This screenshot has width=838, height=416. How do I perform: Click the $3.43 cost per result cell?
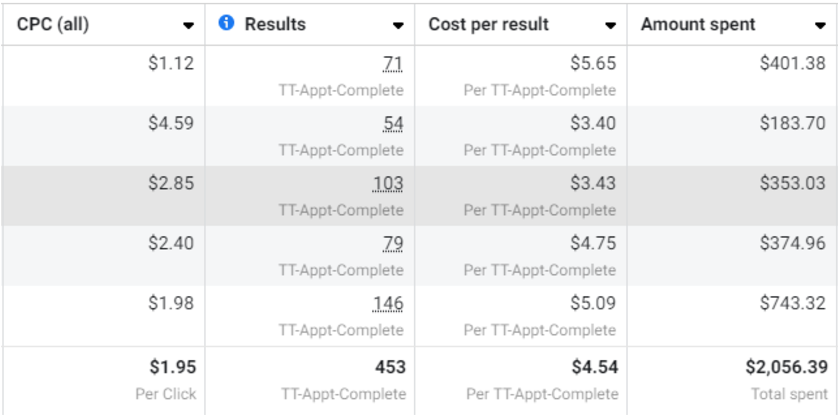[593, 184]
